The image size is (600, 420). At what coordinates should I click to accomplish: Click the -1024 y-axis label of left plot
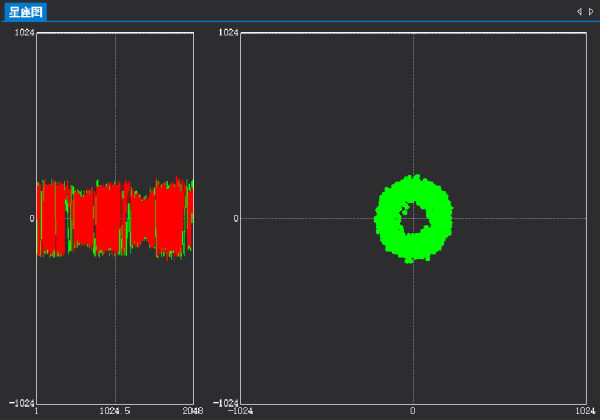[x=22, y=403]
